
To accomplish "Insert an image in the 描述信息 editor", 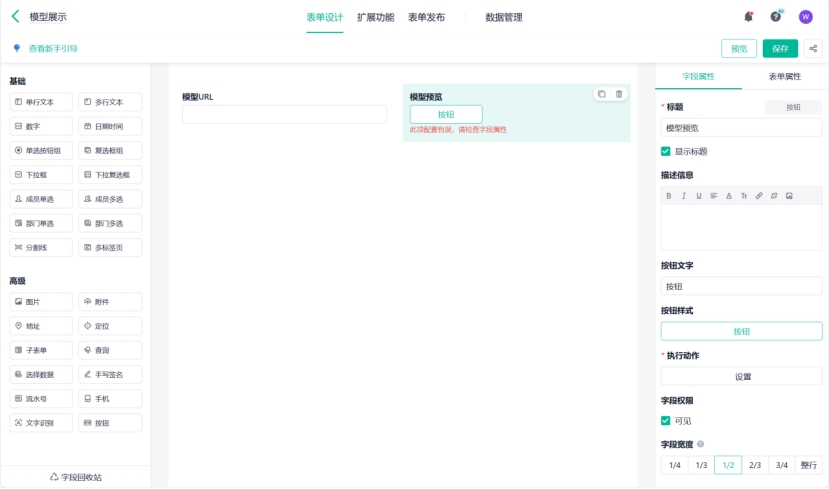I will [789, 196].
